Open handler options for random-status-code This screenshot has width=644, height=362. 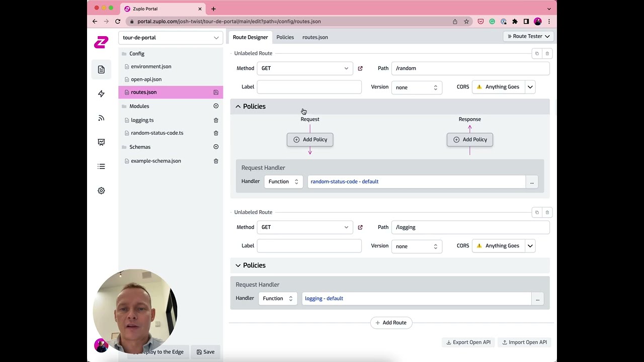click(532, 182)
